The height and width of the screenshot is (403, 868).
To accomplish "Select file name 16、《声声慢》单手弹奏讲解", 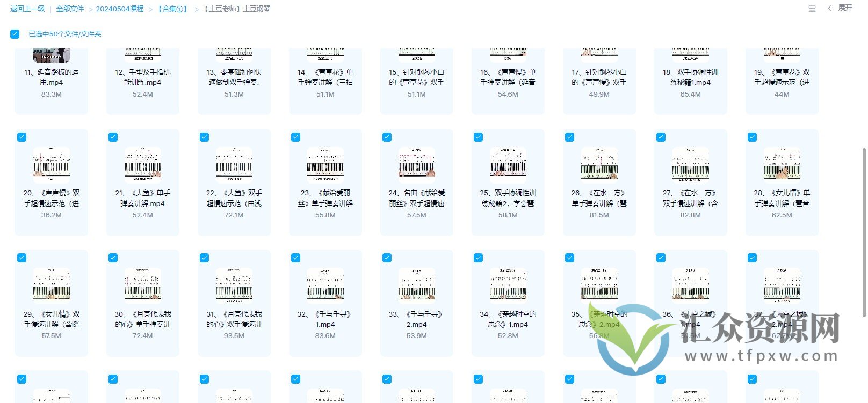I will click(508, 77).
